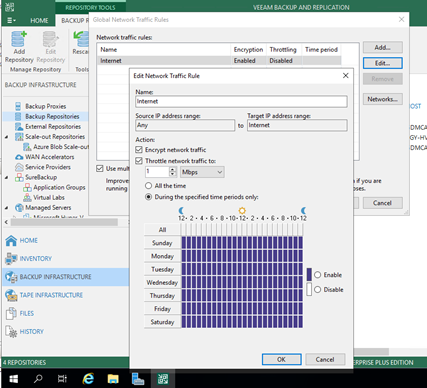The image size is (427, 388).
Task: Select During specified time periods radio
Action: [148, 197]
